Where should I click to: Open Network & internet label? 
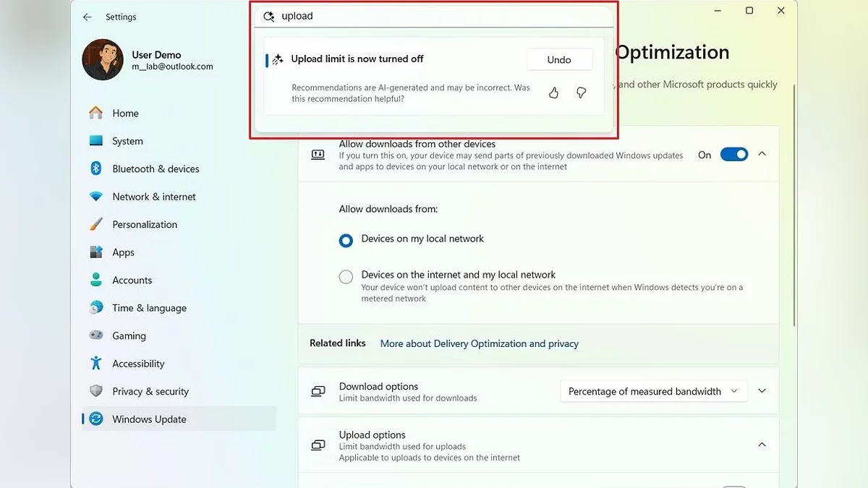click(x=154, y=197)
